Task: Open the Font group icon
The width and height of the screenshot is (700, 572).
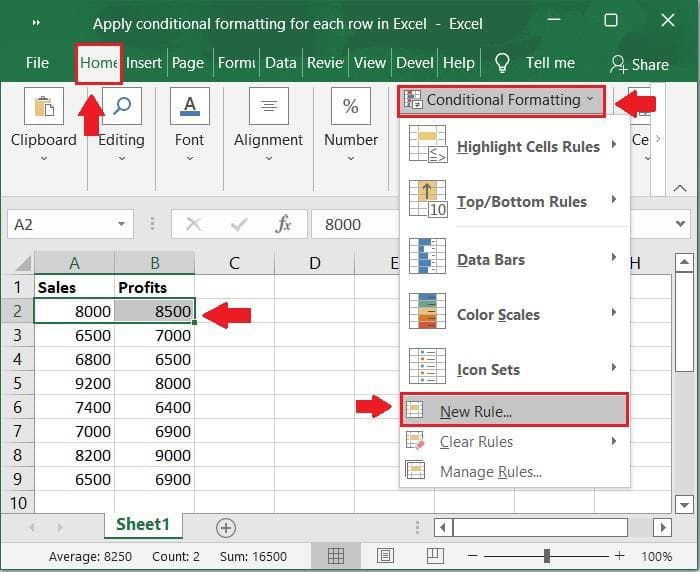Action: [190, 106]
